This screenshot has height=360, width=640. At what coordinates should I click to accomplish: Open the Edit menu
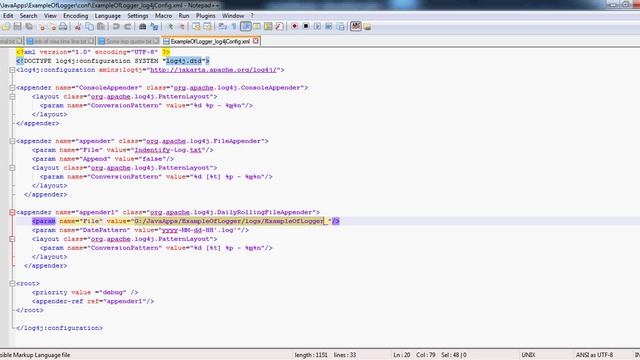tap(8, 16)
